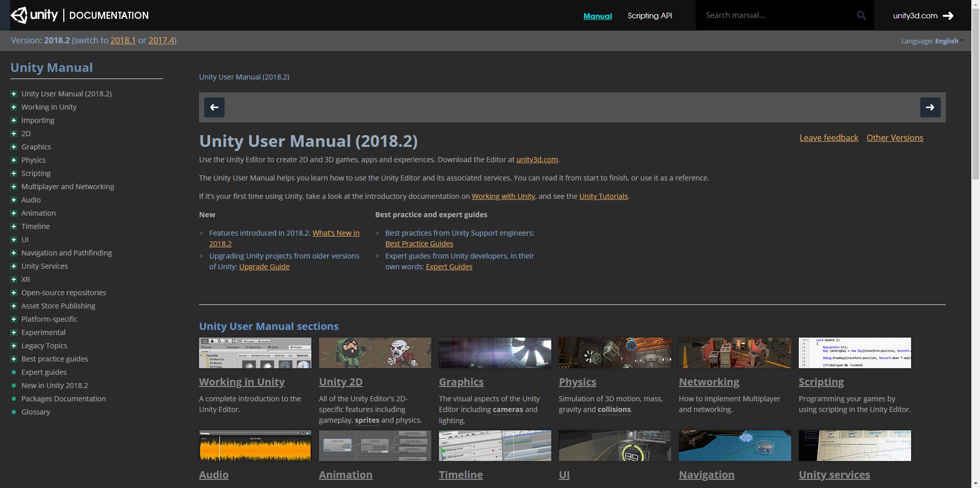This screenshot has width=980, height=488.
Task: Open the Upgrade Guide
Action: tap(263, 266)
